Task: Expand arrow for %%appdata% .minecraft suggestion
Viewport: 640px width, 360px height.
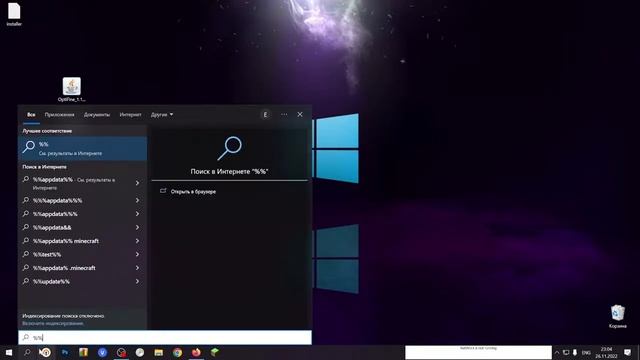Action: click(138, 268)
